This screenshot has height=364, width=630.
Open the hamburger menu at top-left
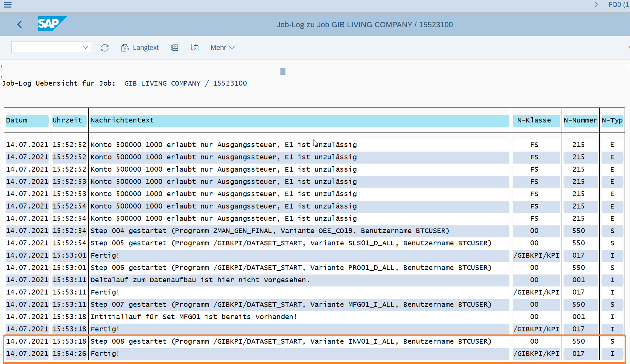[x=8, y=5]
